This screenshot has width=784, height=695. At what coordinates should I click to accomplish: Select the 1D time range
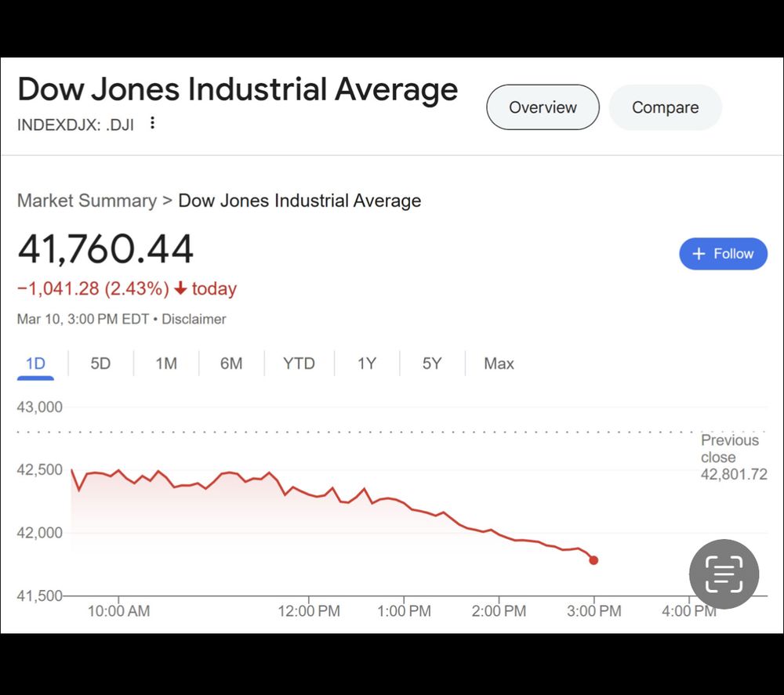tap(35, 364)
